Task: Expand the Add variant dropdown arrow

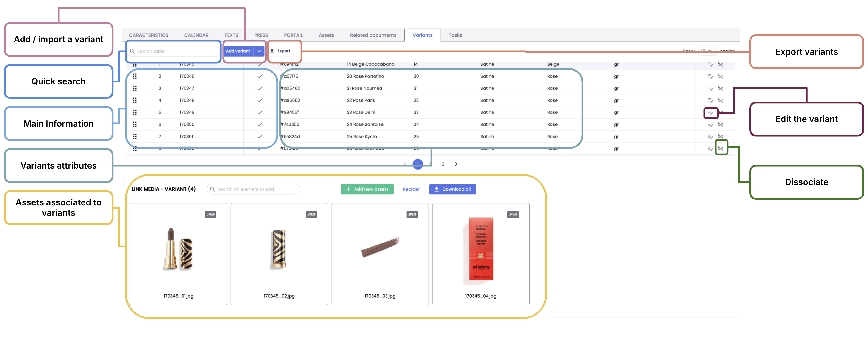Action: click(x=259, y=51)
